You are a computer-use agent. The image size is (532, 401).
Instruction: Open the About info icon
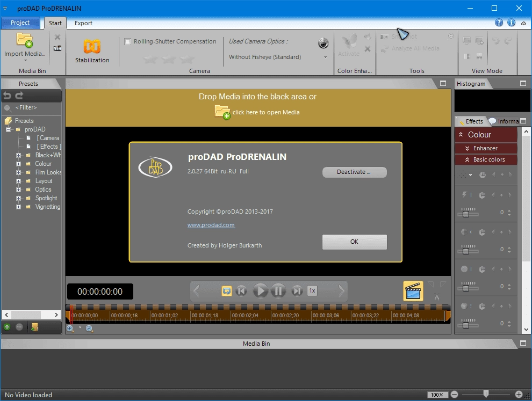click(x=511, y=23)
